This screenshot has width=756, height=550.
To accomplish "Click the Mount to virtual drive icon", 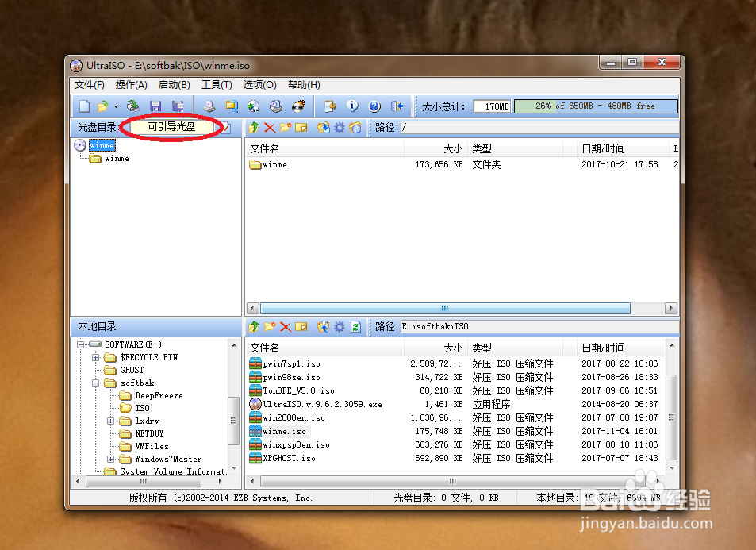I will (276, 106).
